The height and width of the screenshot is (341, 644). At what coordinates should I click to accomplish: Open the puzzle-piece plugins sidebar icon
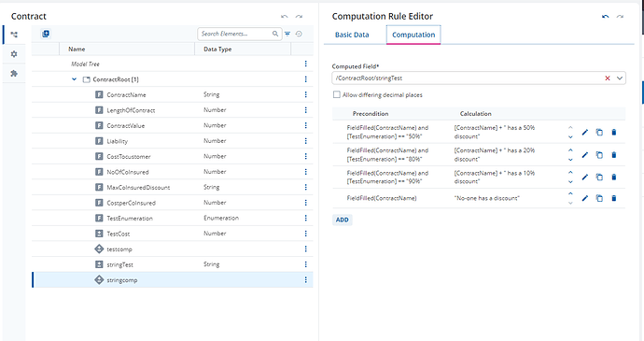click(x=14, y=73)
